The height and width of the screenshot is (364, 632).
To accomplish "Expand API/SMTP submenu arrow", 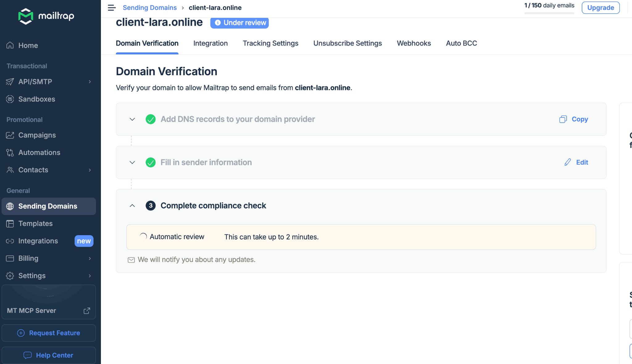I will point(90,82).
